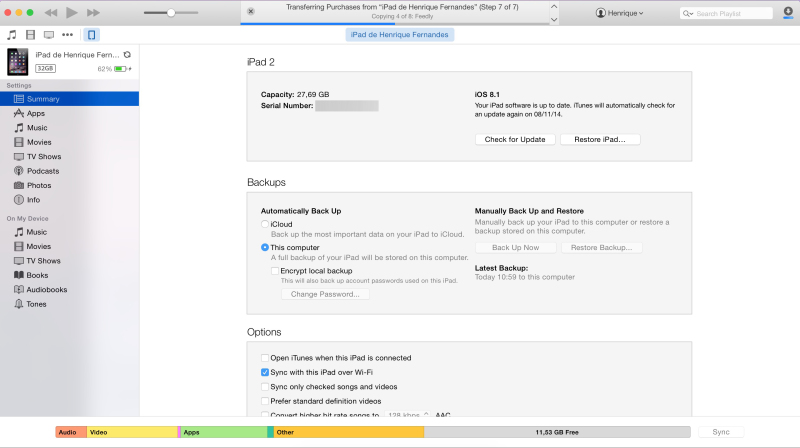Click Restore Backup... button

click(602, 247)
